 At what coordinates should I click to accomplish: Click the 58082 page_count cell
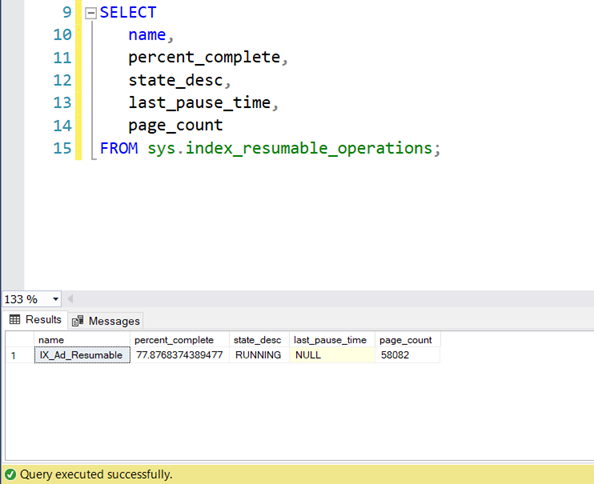[x=408, y=355]
